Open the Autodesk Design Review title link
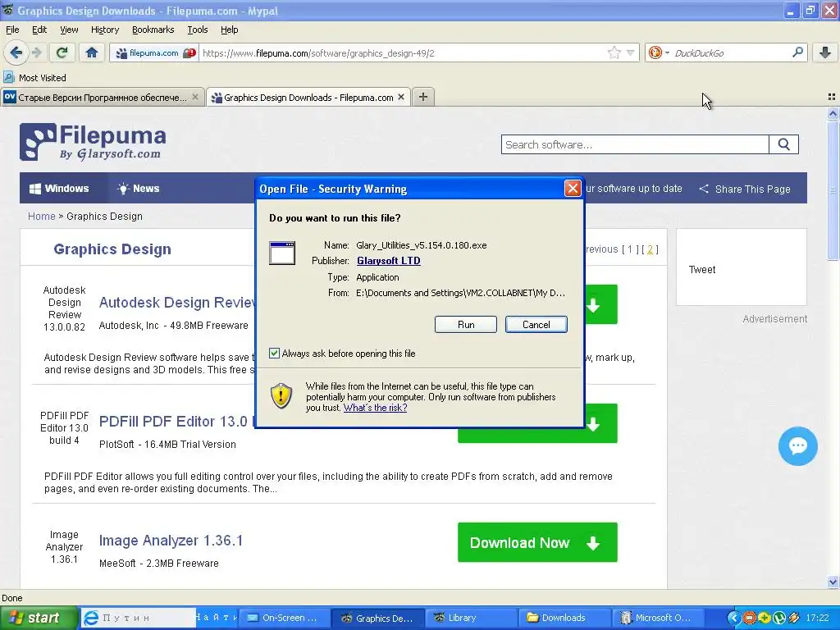Screen dimensions: 840x630 coord(177,303)
